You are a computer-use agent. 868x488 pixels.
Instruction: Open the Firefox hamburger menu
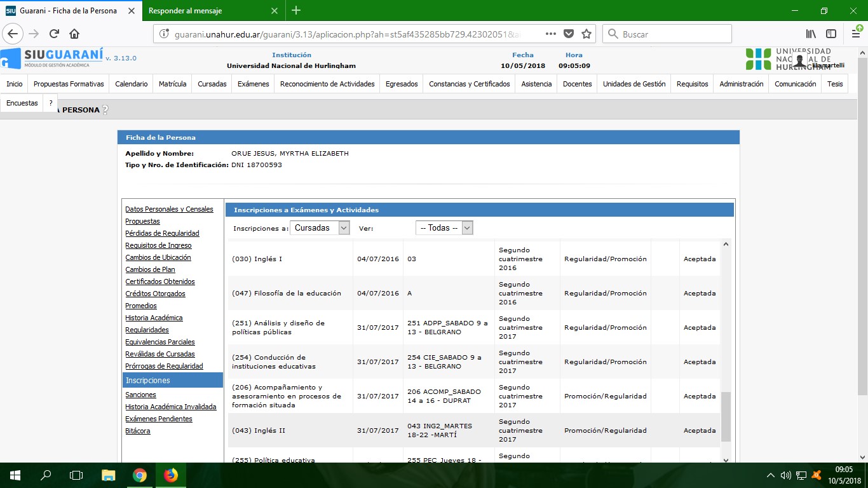(856, 34)
